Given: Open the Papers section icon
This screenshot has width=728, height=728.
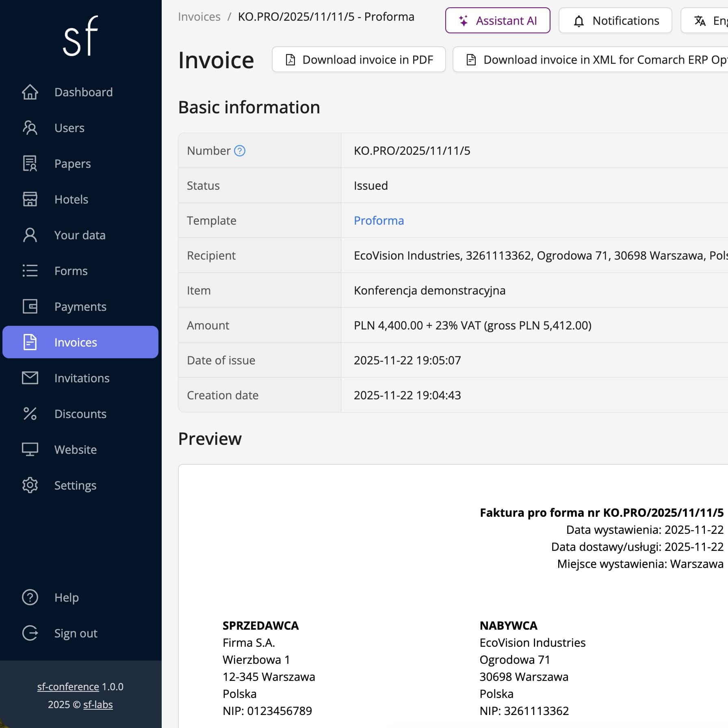Looking at the screenshot, I should (30, 163).
